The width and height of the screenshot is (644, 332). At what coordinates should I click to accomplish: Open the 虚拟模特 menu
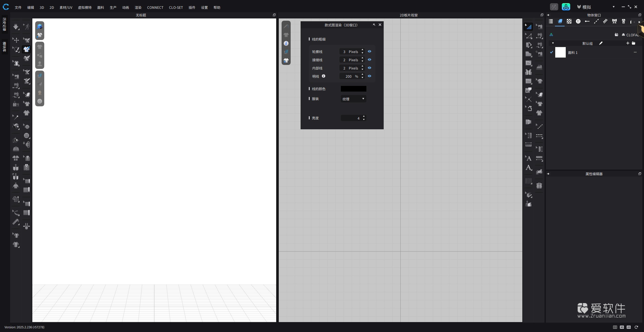(x=85, y=8)
